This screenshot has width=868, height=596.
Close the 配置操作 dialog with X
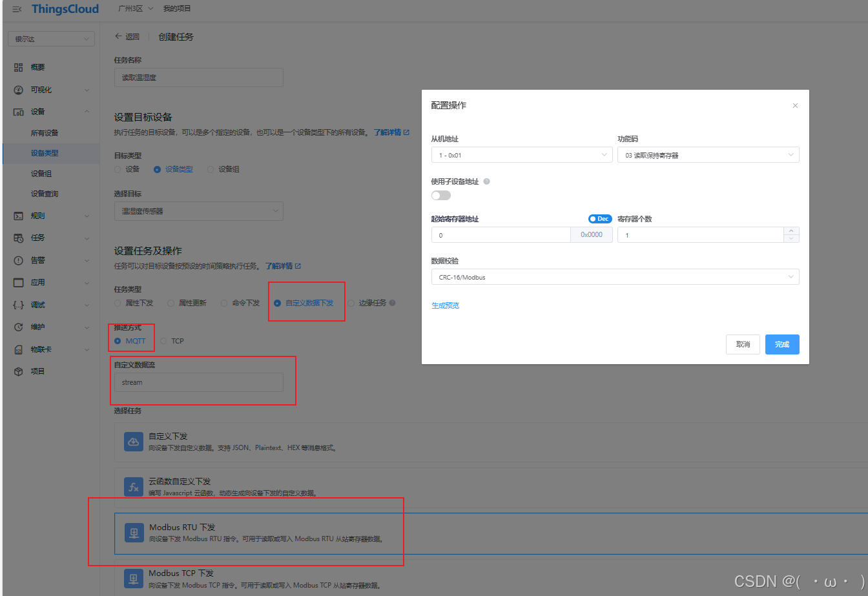click(795, 106)
